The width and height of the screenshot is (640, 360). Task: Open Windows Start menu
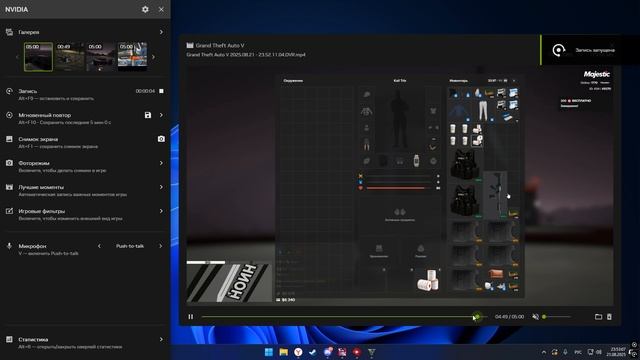point(269,352)
